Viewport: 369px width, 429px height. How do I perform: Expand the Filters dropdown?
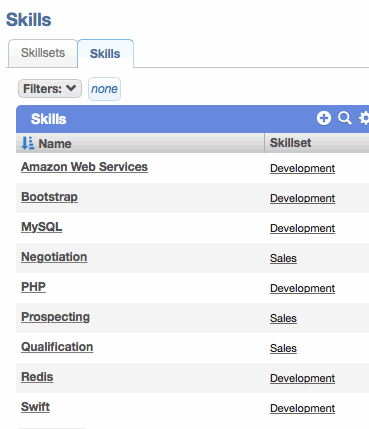pyautogui.click(x=50, y=89)
